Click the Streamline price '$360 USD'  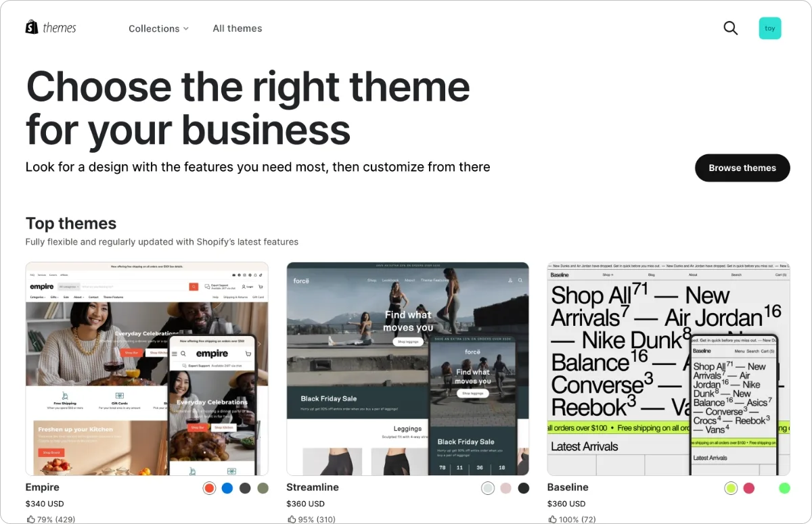[306, 504]
